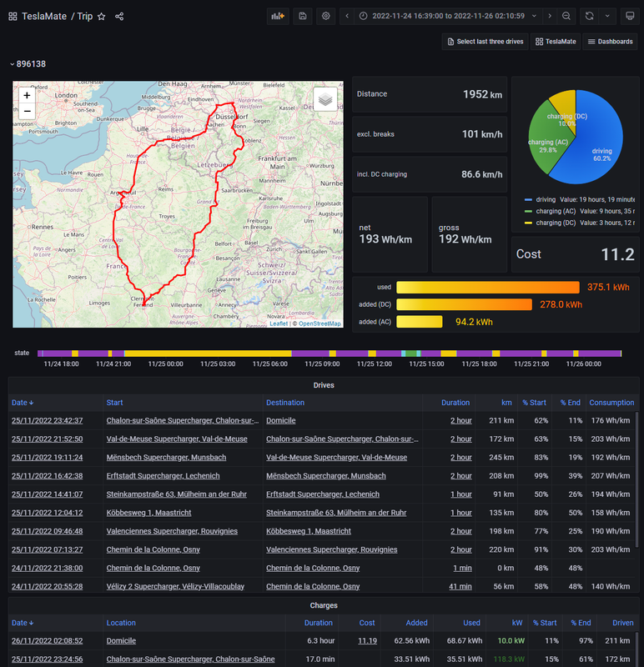Screen dimensions: 644x667
Task: Open drive dated 25/11/2022 16:42:38
Action: click(48, 475)
